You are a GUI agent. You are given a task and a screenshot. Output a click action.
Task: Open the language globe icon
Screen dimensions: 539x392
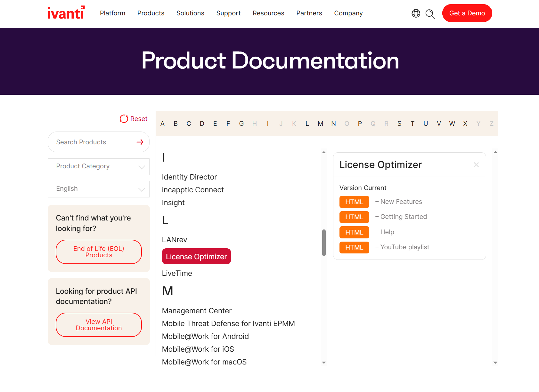click(416, 13)
